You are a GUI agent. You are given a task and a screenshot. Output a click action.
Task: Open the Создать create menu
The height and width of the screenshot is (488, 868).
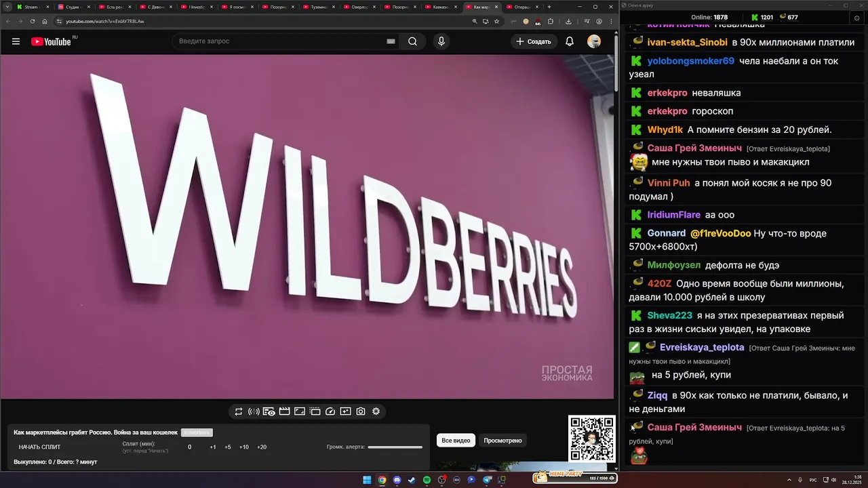(x=533, y=41)
